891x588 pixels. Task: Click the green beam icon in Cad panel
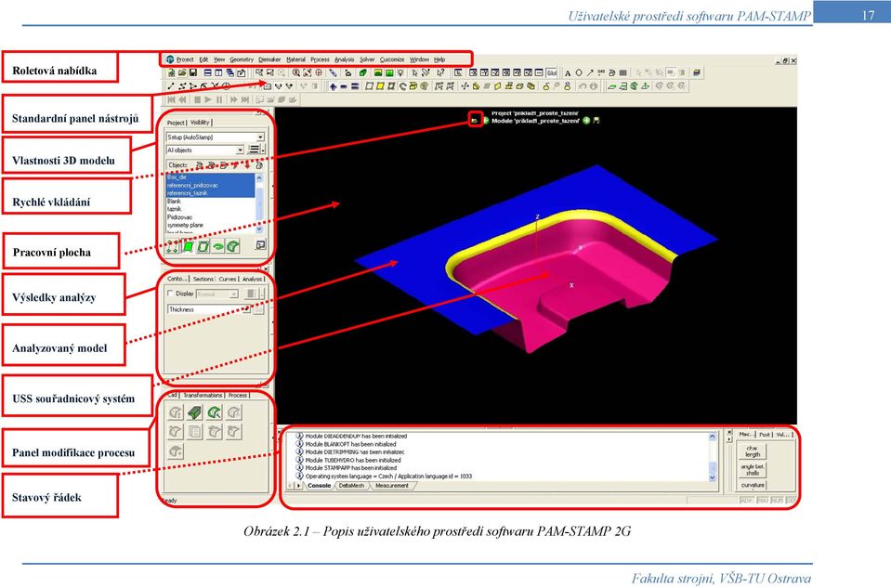click(x=194, y=412)
